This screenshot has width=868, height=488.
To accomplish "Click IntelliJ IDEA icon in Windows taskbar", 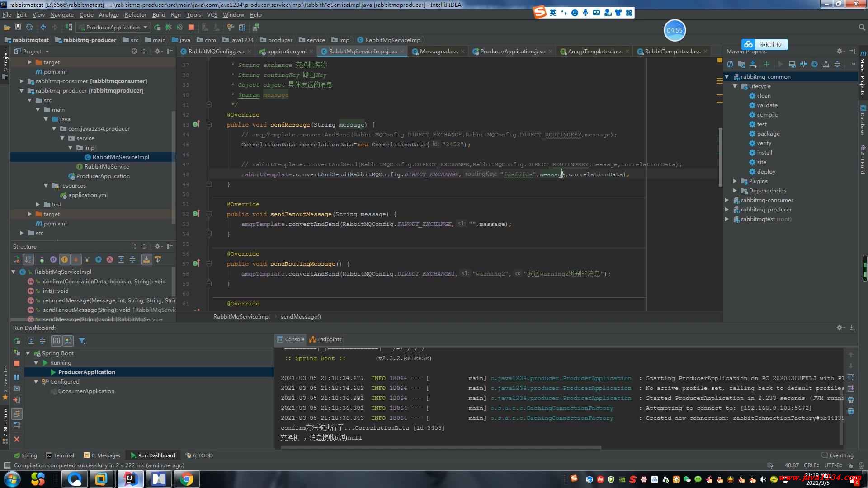I will (131, 479).
